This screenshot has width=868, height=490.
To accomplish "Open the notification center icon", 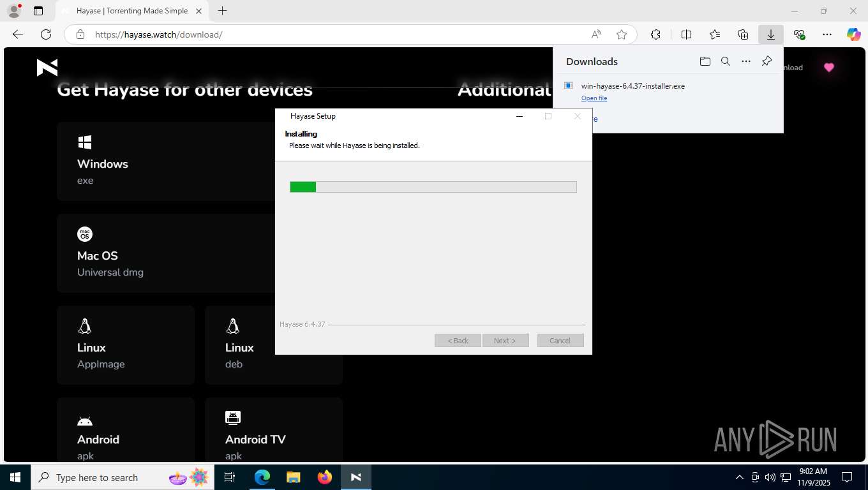I will click(847, 477).
